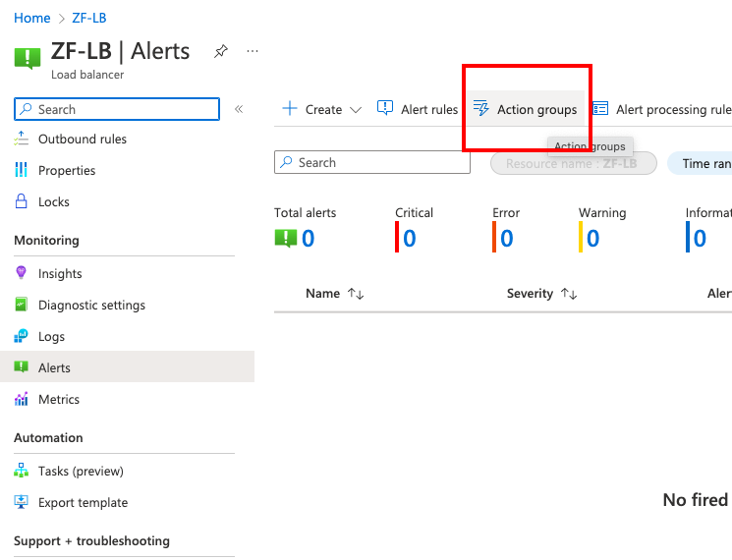Open Action groups in toolbar

click(x=526, y=109)
